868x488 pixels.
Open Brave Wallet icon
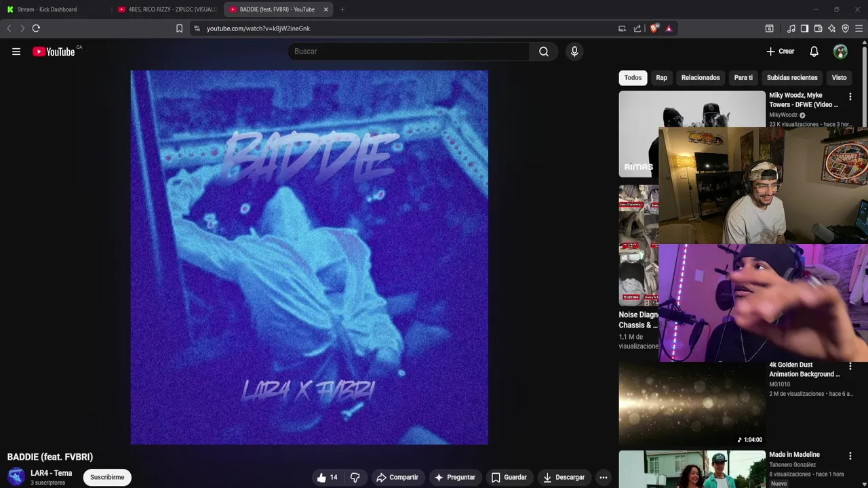818,28
